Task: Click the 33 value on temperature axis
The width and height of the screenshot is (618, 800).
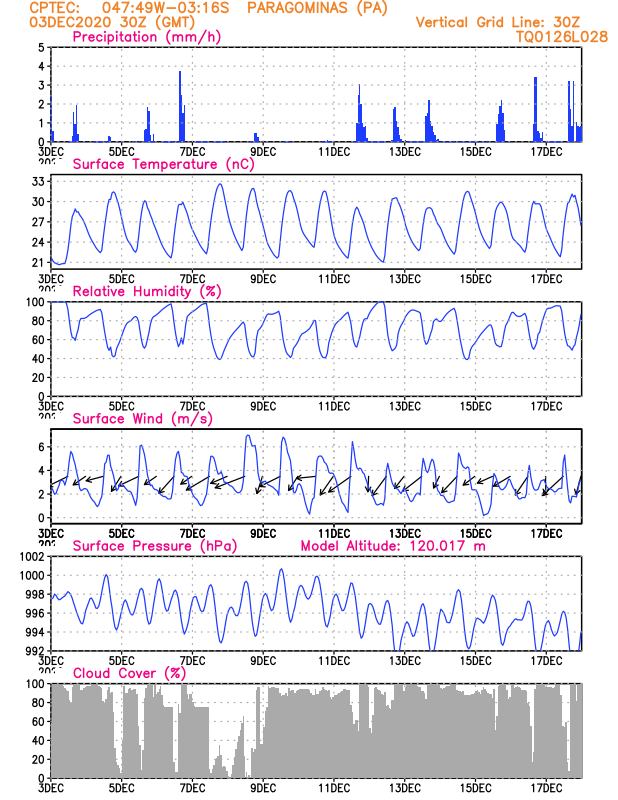Action: [x=38, y=182]
